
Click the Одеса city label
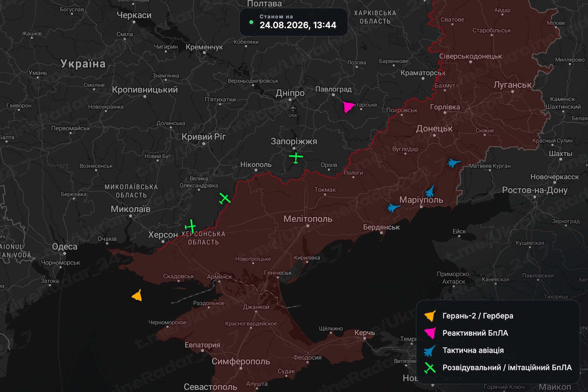[x=65, y=247]
